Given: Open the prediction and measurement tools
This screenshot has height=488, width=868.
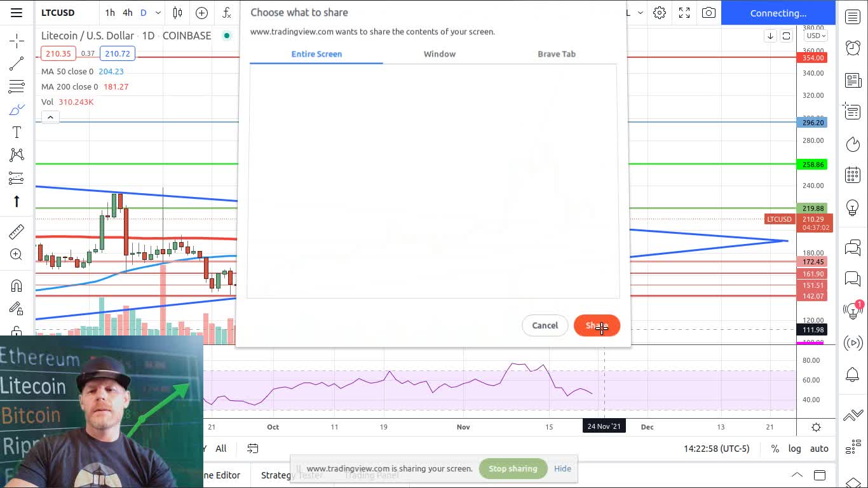Looking at the screenshot, I should click(x=17, y=178).
